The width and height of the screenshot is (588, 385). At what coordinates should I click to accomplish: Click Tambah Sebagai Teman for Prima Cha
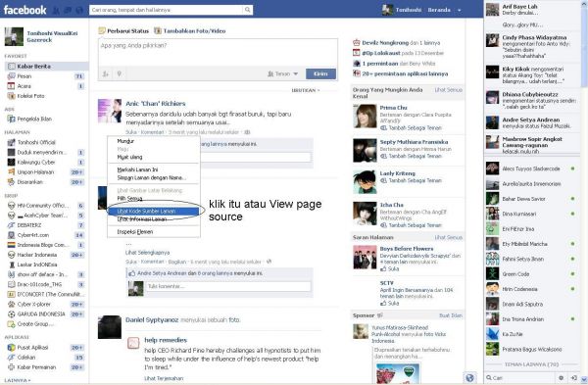(x=411, y=127)
